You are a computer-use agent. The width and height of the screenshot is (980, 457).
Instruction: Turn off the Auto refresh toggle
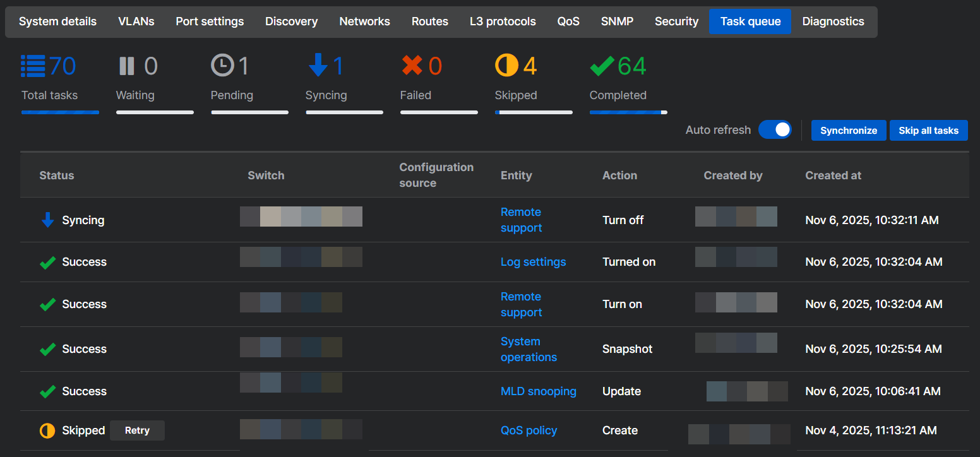(x=774, y=130)
